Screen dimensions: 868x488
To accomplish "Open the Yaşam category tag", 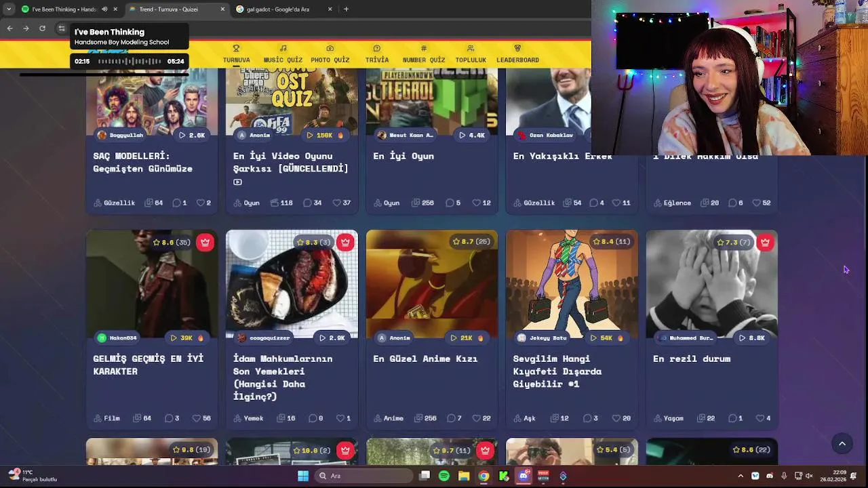I will 669,418.
